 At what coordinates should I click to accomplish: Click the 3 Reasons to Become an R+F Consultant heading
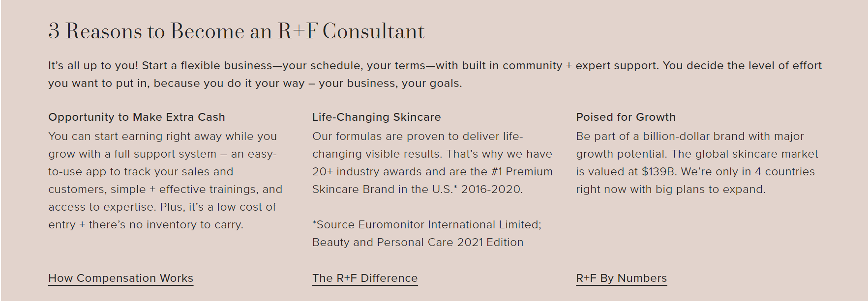pos(236,31)
